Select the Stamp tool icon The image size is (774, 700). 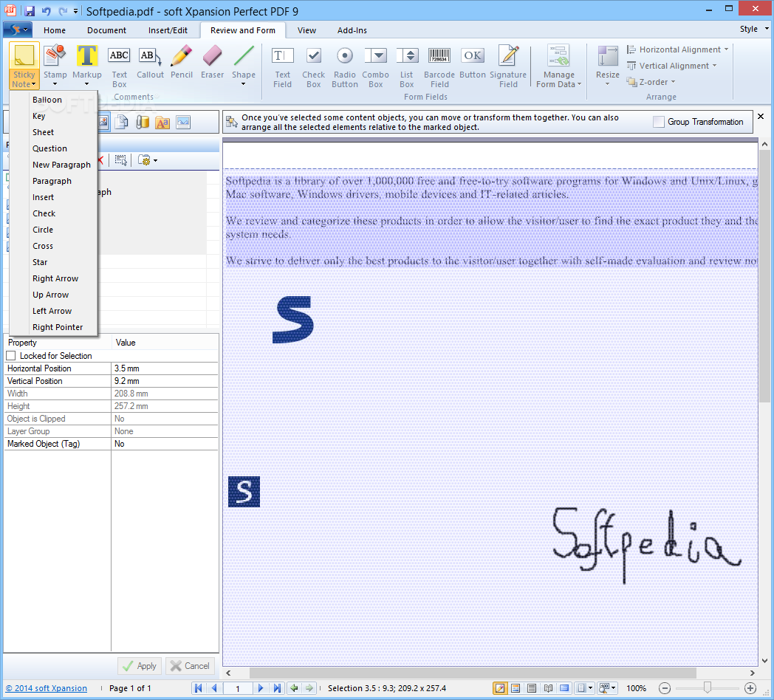(x=55, y=55)
